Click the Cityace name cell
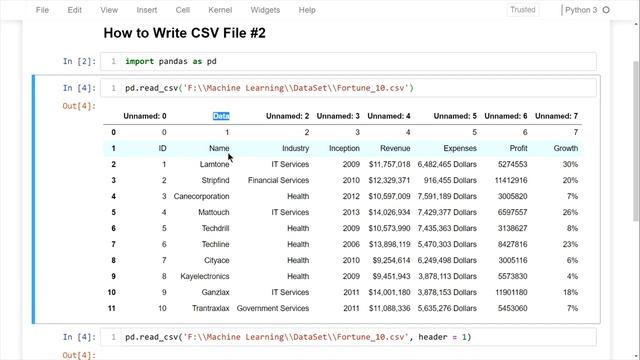 tap(216, 260)
